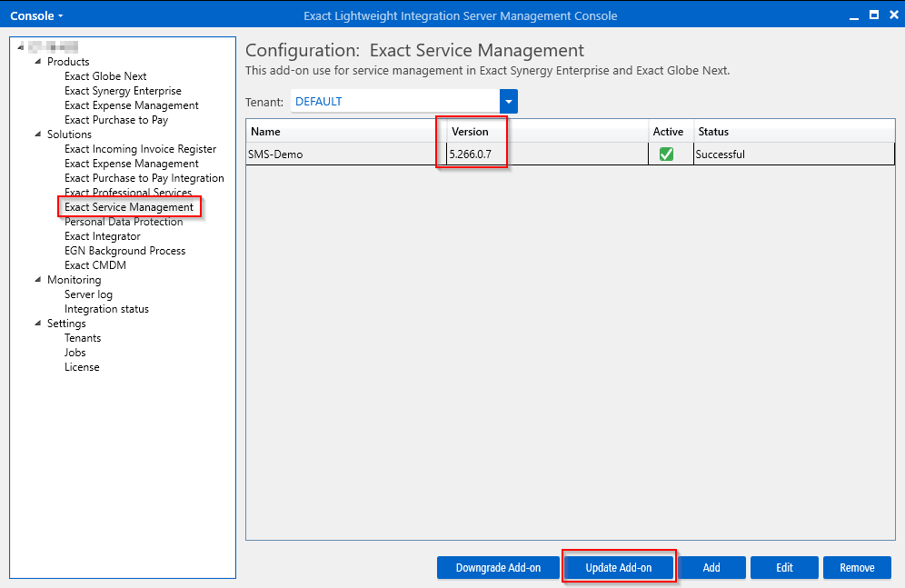Click the Edit button
Screen dimensions: 905x588
[x=784, y=567]
